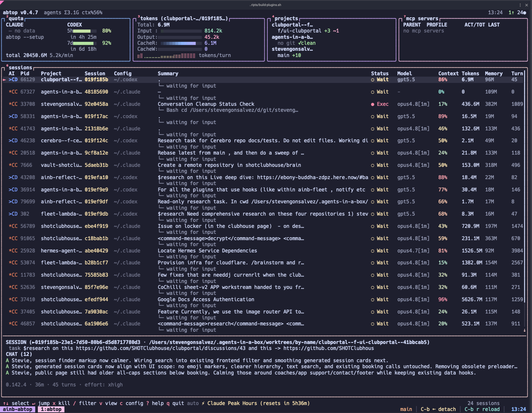The image size is (532, 413).
Task: Click the c config key hint
Action: click(x=132, y=403)
